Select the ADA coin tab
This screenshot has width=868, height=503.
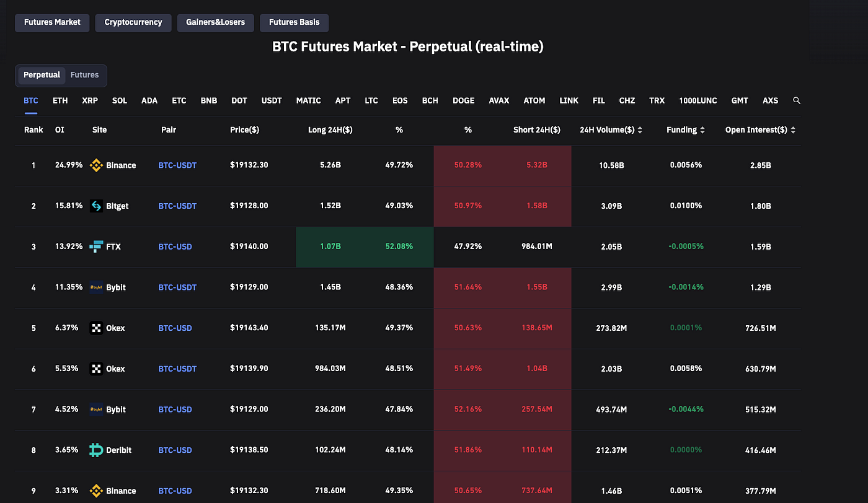149,100
